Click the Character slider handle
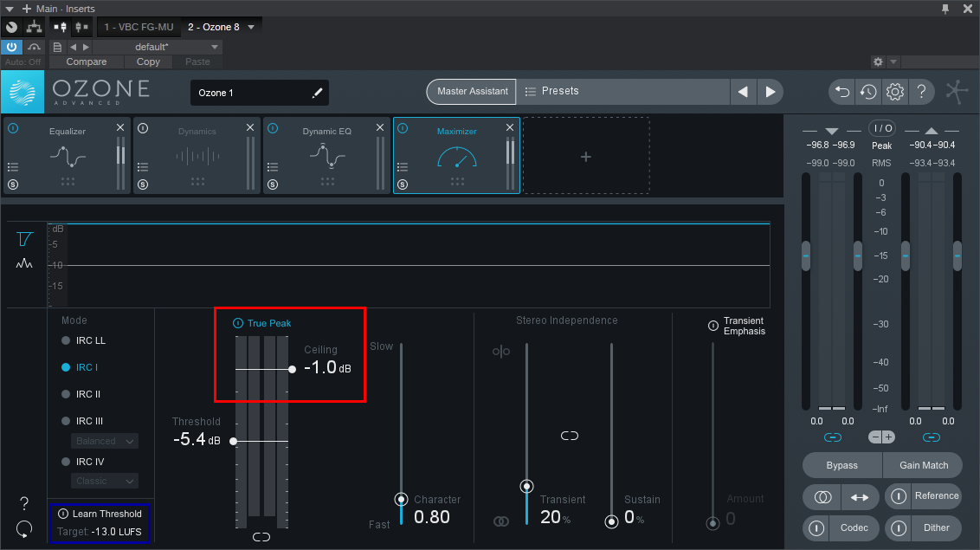The height and width of the screenshot is (550, 980). pyautogui.click(x=401, y=500)
